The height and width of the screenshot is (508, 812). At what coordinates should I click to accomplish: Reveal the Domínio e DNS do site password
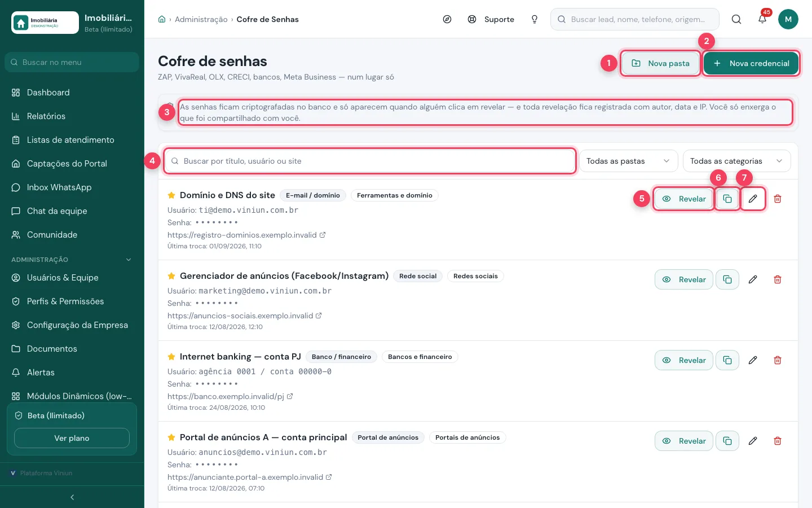(684, 199)
